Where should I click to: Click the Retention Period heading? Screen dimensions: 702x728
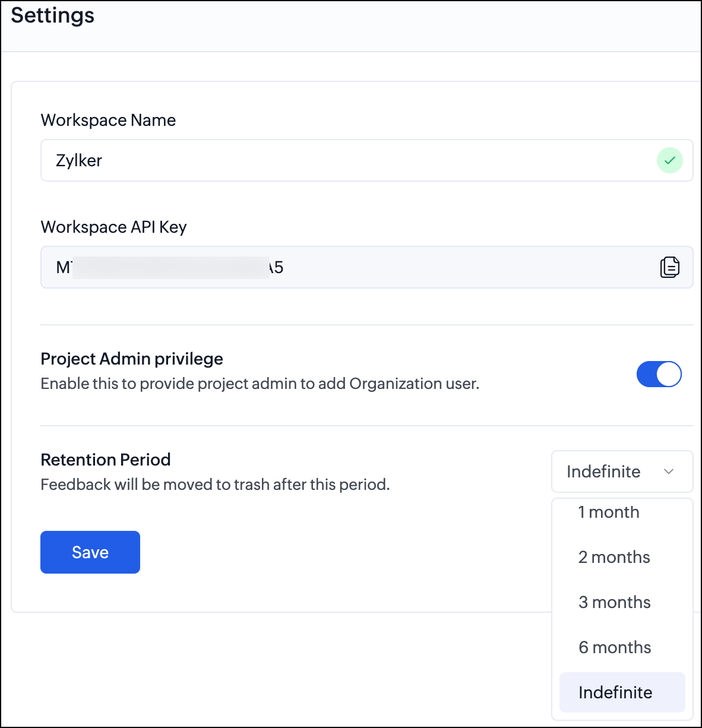[x=106, y=460]
